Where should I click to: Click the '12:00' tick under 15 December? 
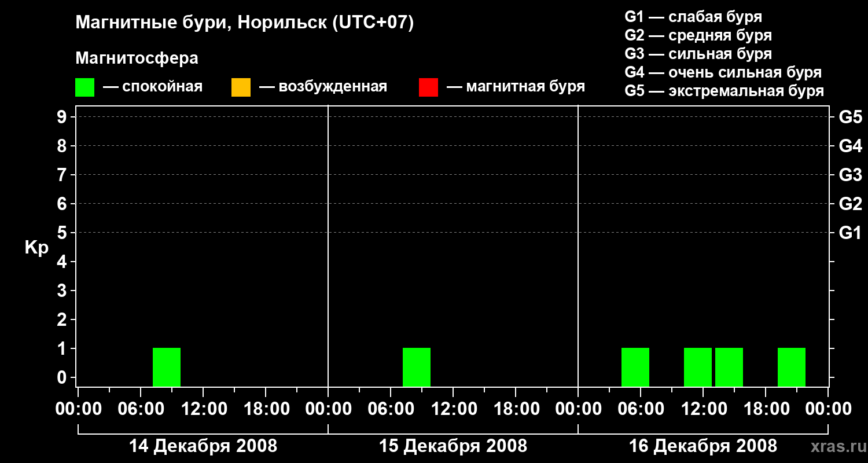(x=453, y=409)
